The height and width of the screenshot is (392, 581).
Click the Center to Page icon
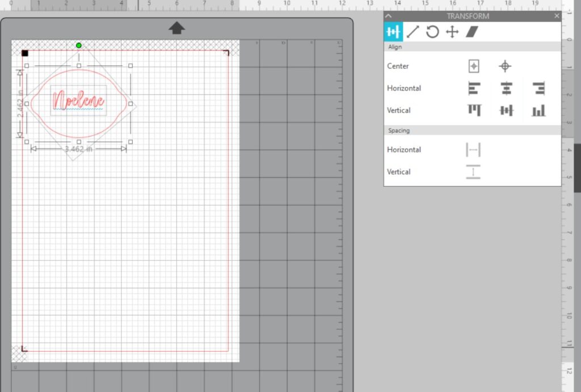tap(474, 66)
